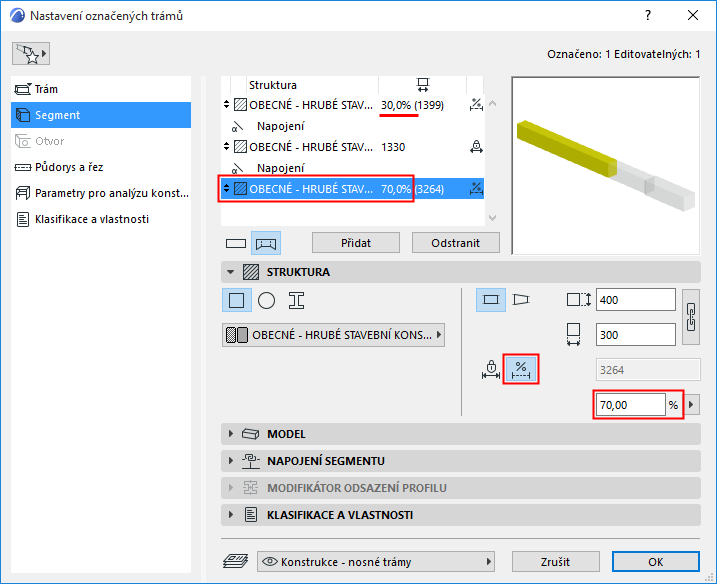Click the segment length column header icon
The width and height of the screenshot is (717, 584).
(423, 85)
